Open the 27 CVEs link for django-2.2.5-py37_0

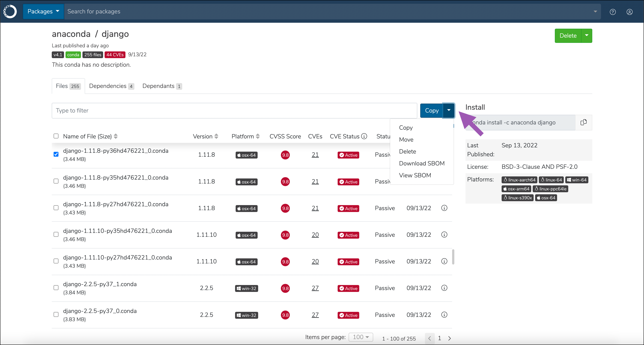pos(315,315)
